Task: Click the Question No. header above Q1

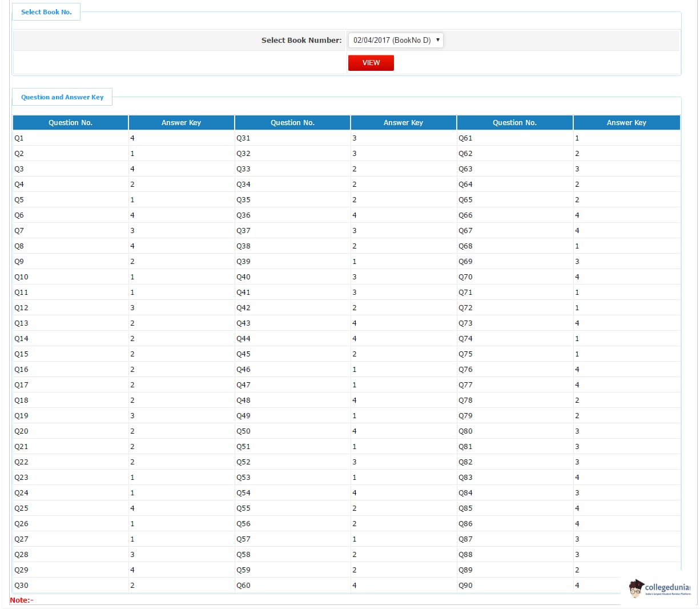Action: coord(70,123)
